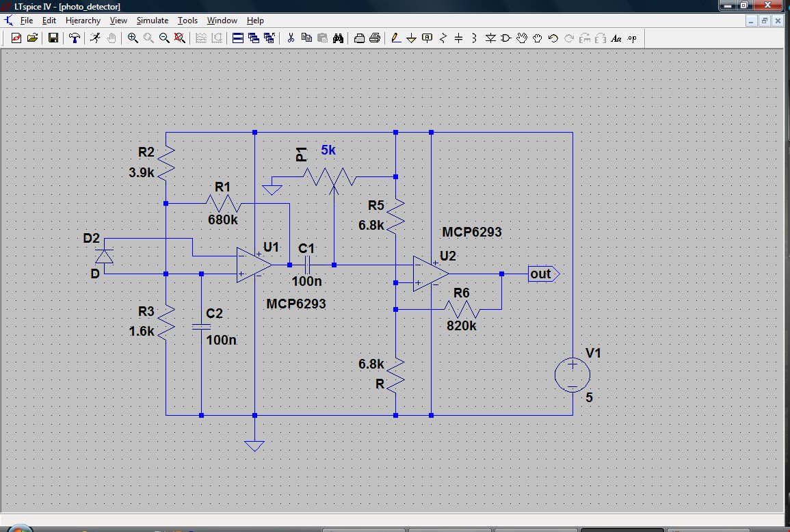The image size is (790, 532).
Task: Click the MCP6293 label below U1
Action: [x=295, y=304]
